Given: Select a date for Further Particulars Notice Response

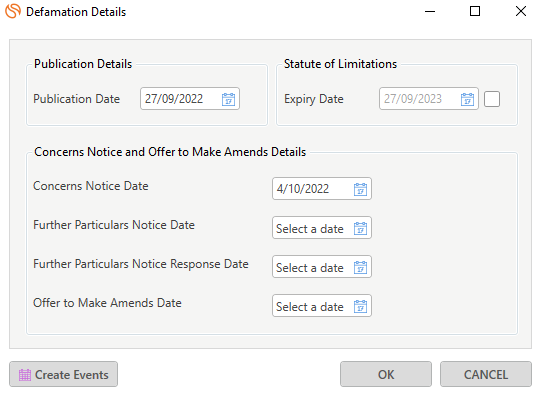Looking at the screenshot, I should click(322, 267).
